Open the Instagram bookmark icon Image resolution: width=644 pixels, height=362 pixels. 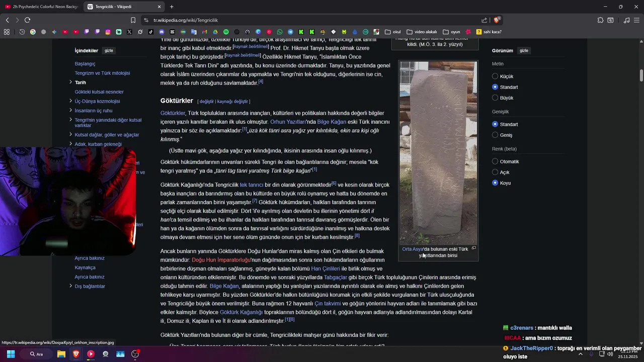click(108, 32)
